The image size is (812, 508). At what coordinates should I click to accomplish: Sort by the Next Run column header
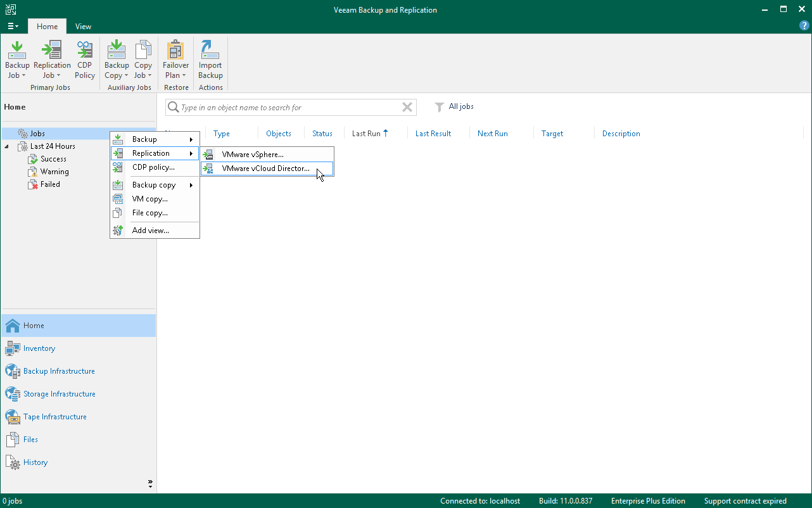click(493, 134)
